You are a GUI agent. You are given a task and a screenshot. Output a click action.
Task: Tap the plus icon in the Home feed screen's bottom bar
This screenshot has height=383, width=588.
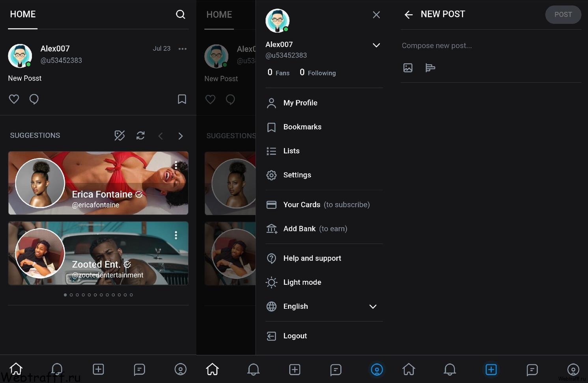tap(98, 369)
